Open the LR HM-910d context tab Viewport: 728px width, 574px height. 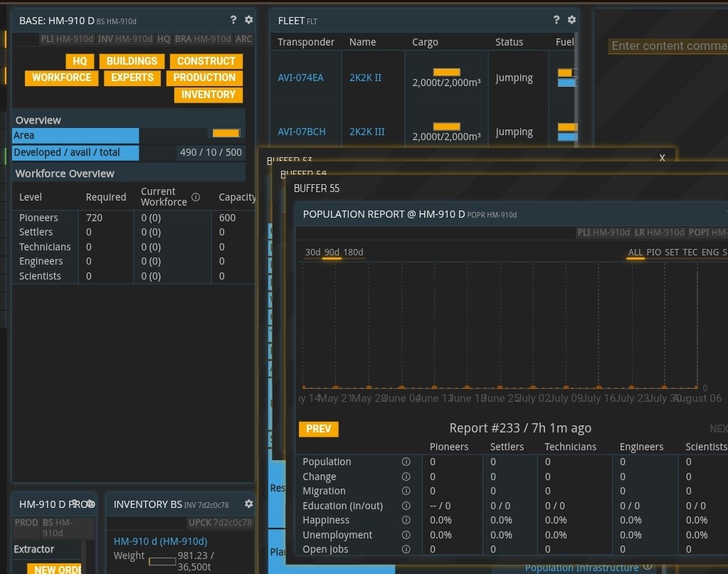(x=659, y=232)
